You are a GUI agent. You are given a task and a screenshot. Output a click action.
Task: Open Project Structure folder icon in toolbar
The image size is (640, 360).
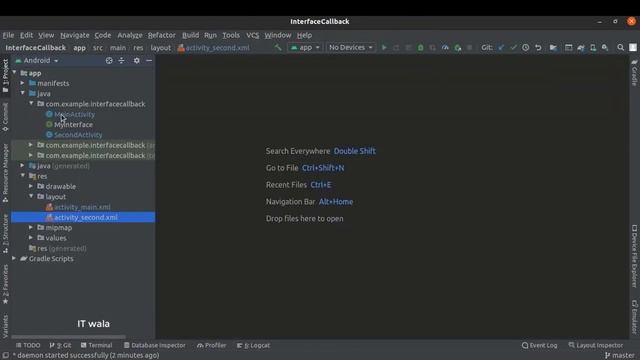[x=553, y=48]
